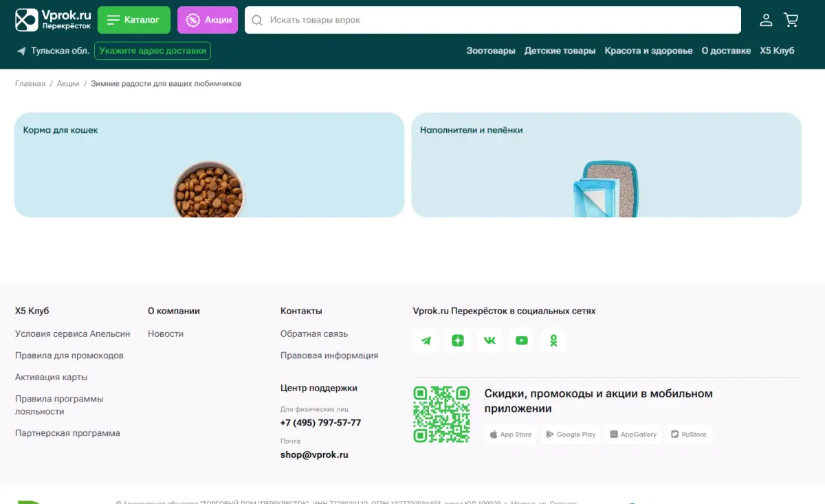Click the phone number +7 (495) 797-57-77
This screenshot has width=825, height=504.
click(x=320, y=423)
